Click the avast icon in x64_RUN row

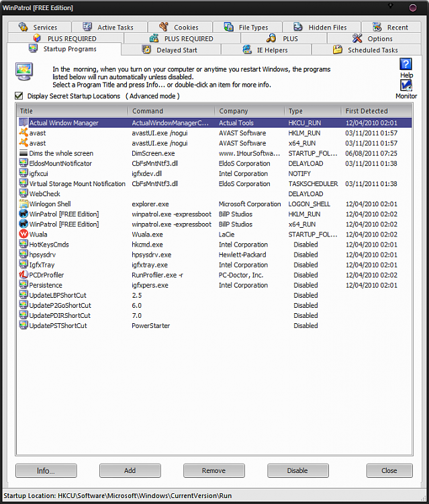[23, 143]
